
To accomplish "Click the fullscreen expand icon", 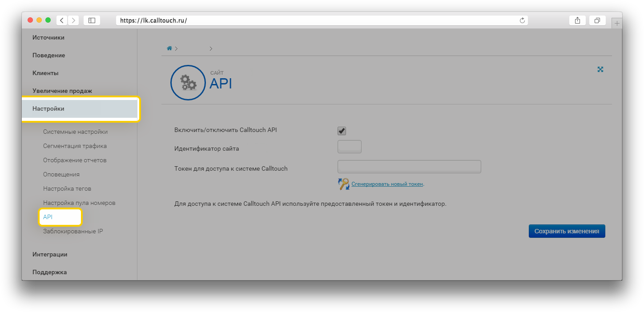I will click(x=600, y=69).
